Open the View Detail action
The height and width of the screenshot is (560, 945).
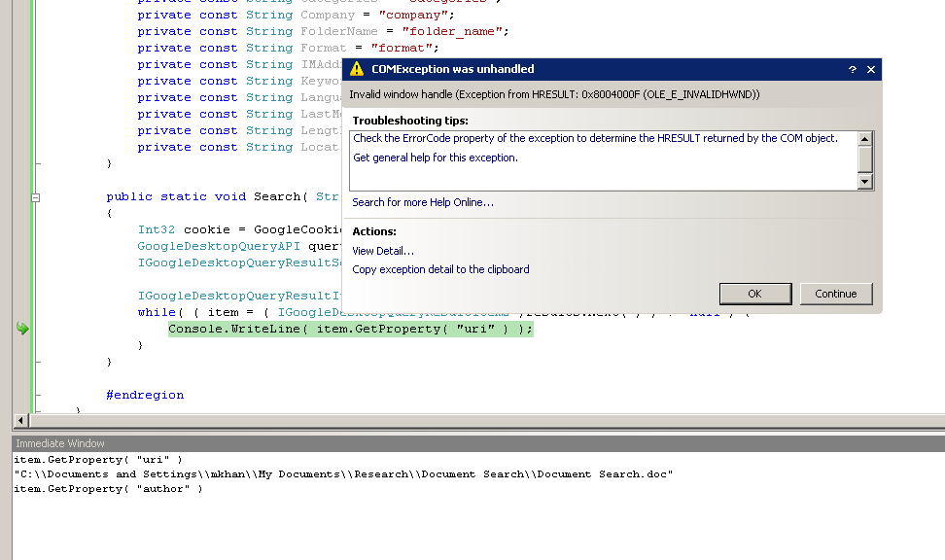(x=382, y=251)
